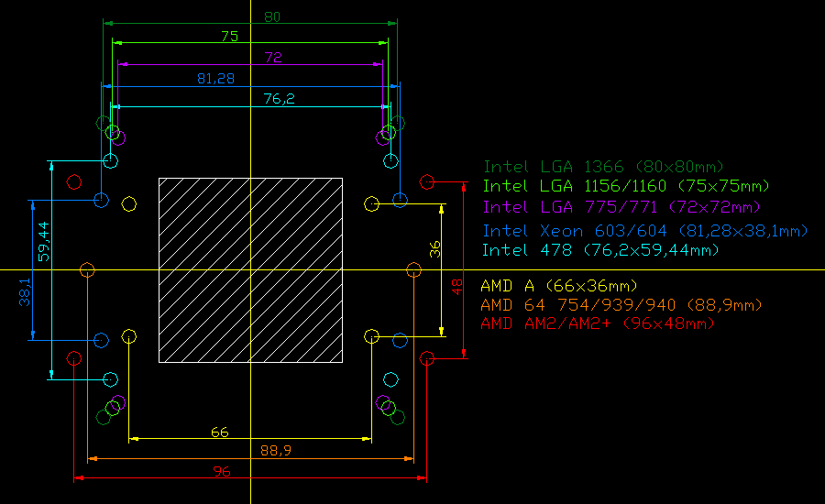Screen dimensions: 825x504
Task: Click legend line Intel 478 (76,2x59,44mm)
Action: [600, 250]
